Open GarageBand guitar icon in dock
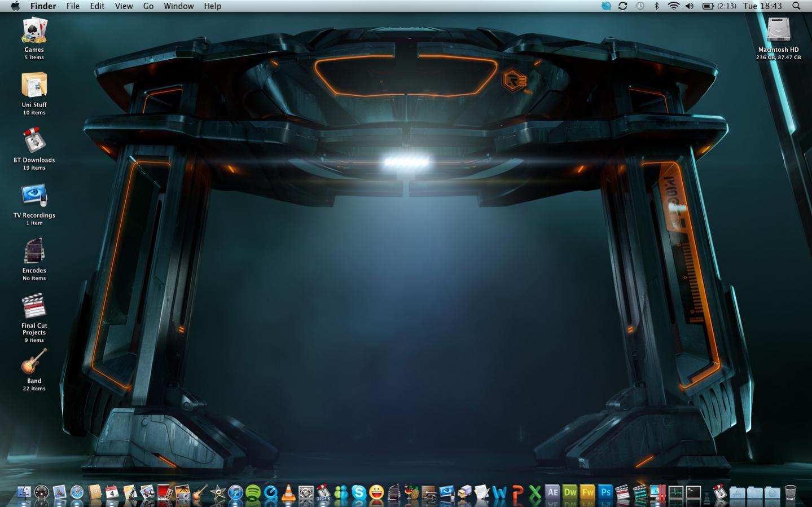 [x=200, y=492]
